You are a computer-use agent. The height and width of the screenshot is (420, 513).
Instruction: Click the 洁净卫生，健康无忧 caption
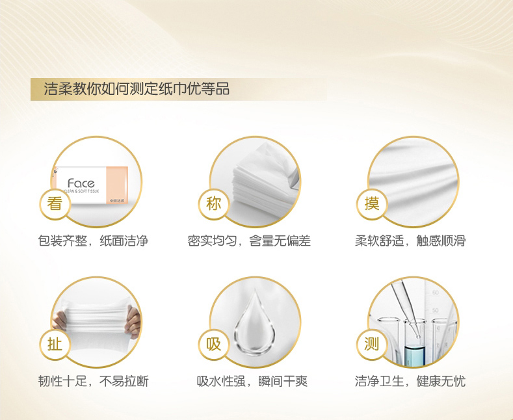pos(410,382)
